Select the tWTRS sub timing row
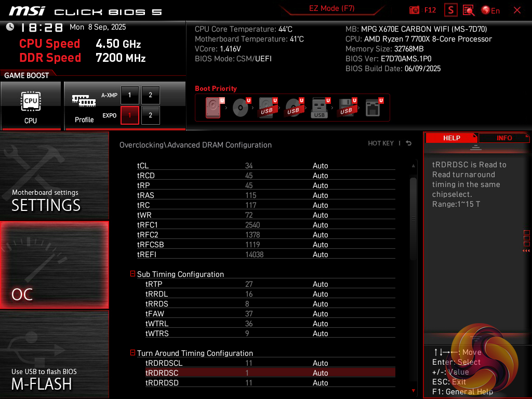 pos(270,333)
